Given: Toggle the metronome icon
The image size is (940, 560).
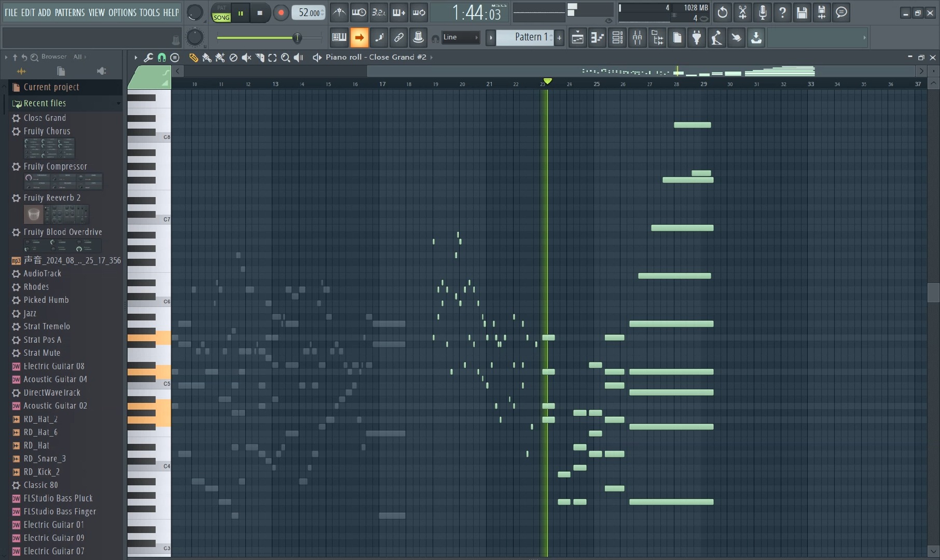Looking at the screenshot, I should pos(339,12).
